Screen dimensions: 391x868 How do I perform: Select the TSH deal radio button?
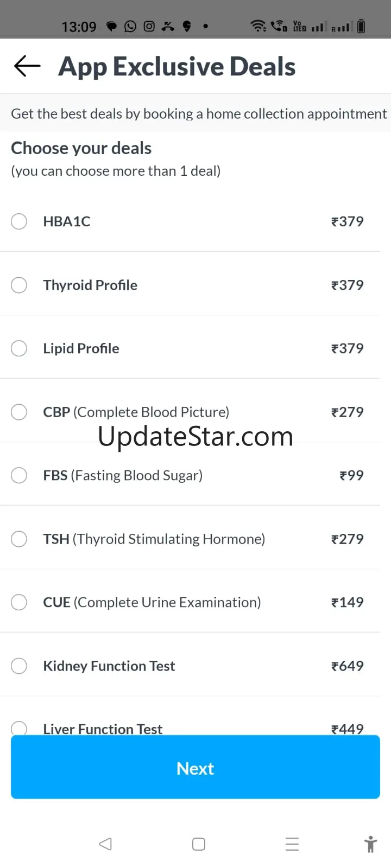click(x=19, y=539)
